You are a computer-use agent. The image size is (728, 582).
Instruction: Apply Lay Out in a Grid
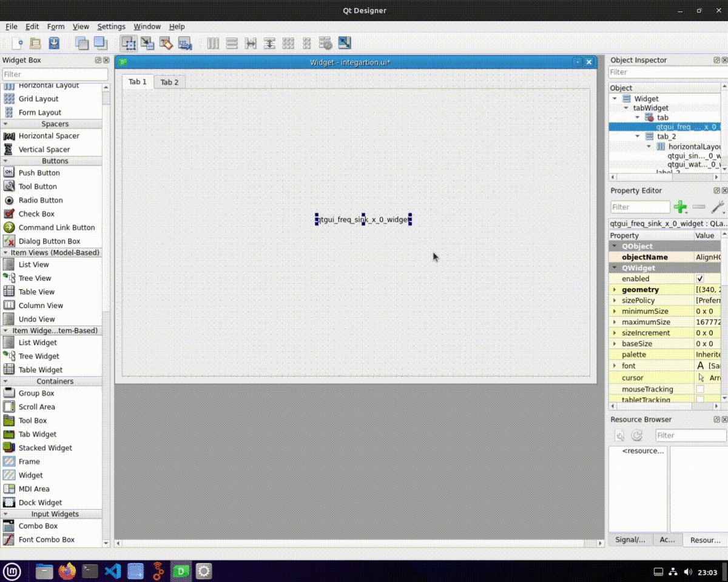[288, 43]
